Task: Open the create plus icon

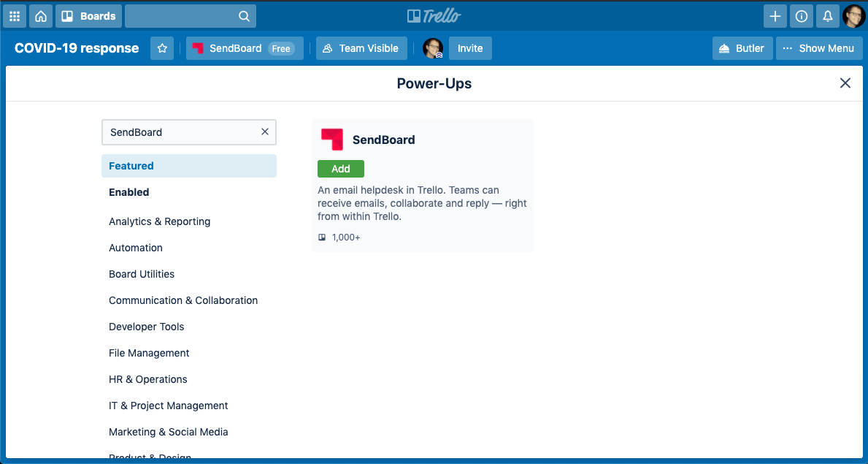Action: (775, 16)
